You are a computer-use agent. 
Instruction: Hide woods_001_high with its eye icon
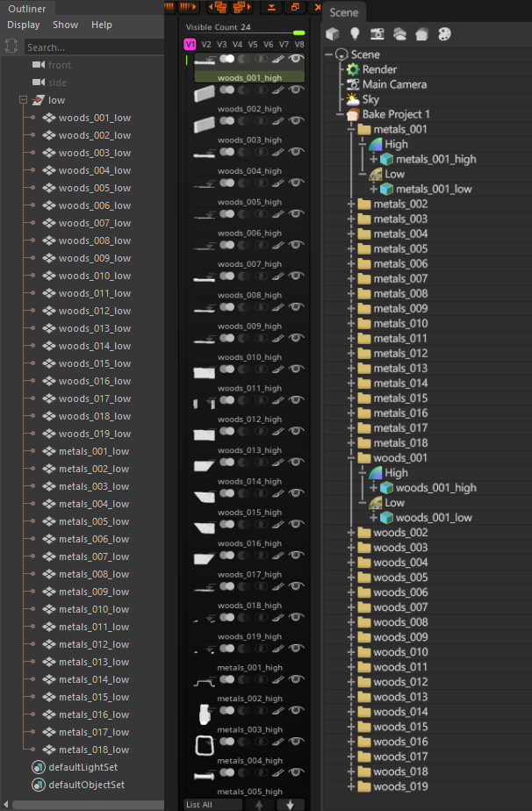(296, 59)
